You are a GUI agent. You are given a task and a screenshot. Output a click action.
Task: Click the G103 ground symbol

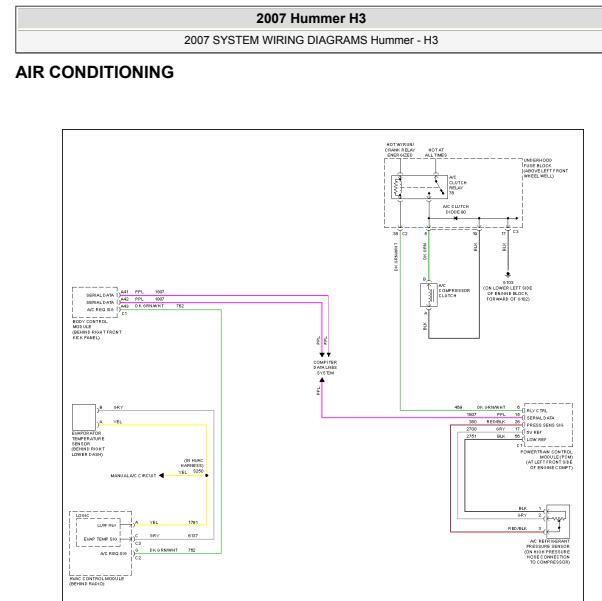(508, 275)
